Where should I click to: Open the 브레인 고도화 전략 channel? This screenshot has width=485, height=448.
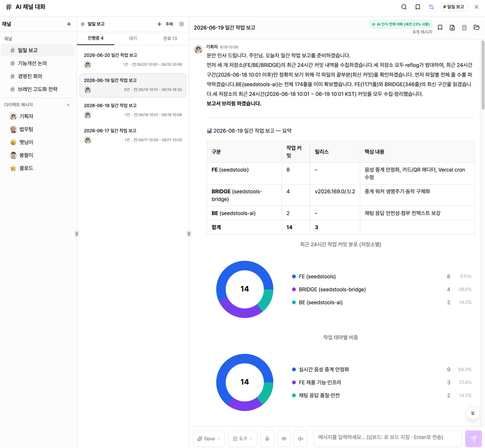pos(38,89)
